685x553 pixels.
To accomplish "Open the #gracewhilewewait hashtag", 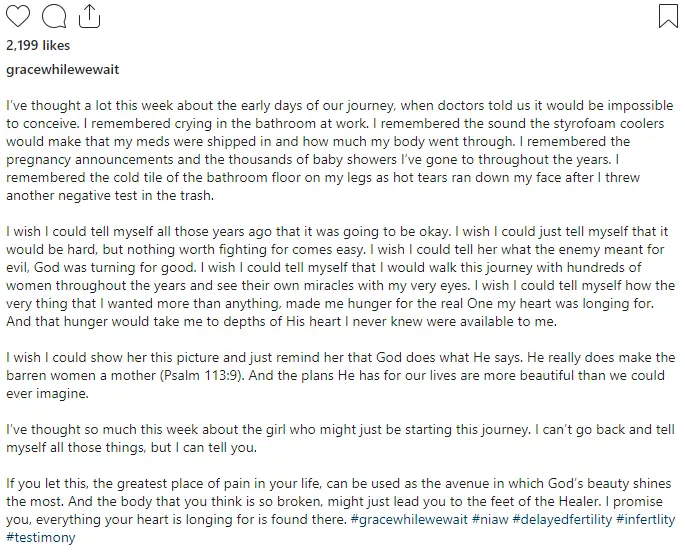I will (x=409, y=519).
